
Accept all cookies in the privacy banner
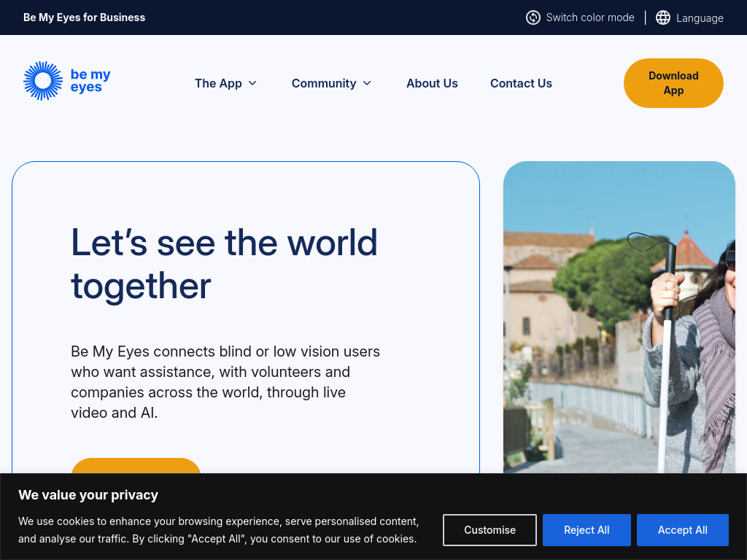(x=682, y=530)
